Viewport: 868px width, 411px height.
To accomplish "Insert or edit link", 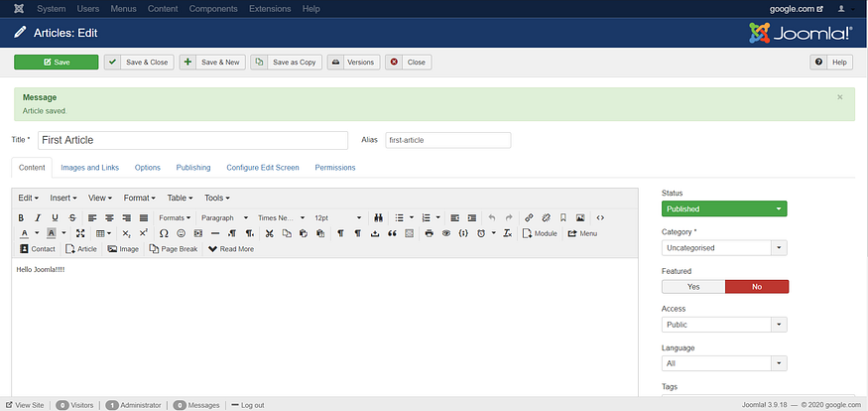I will [529, 217].
